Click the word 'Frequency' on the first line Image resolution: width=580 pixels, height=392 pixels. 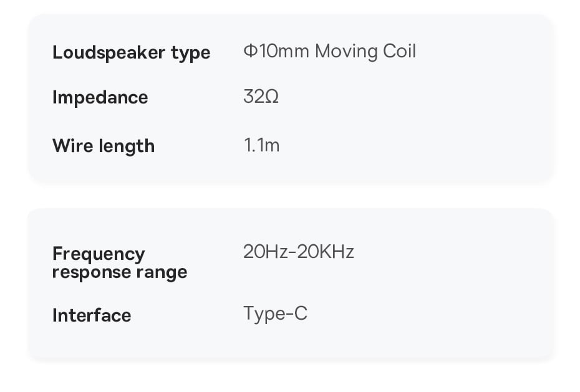(99, 254)
